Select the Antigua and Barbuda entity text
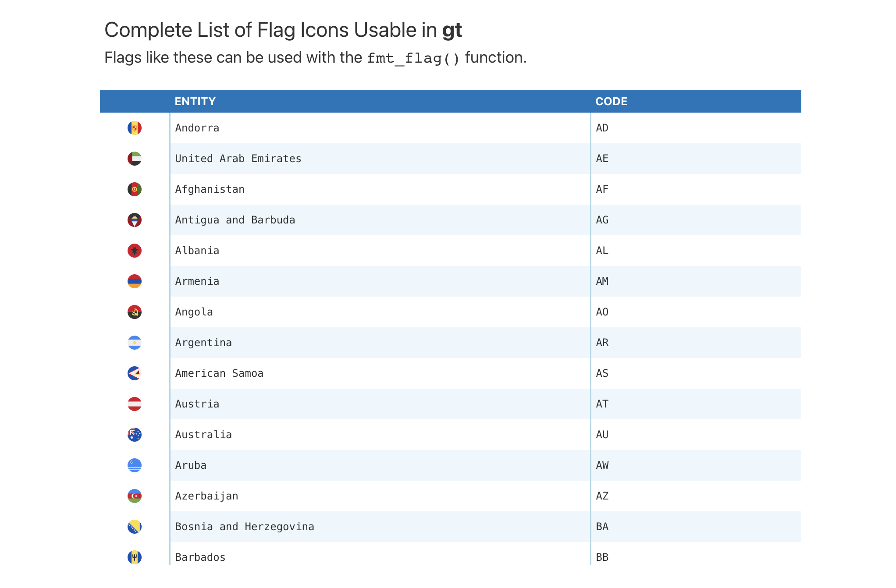This screenshot has width=896, height=588. tap(235, 220)
